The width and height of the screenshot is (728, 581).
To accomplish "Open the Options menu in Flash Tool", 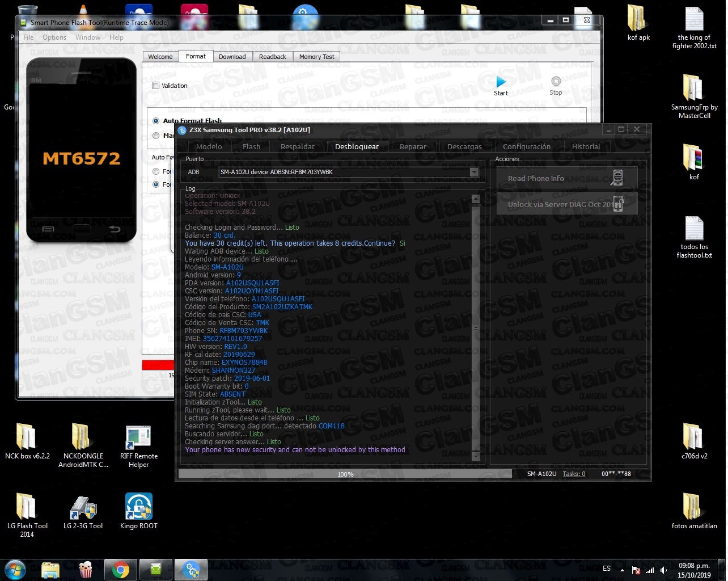I will coord(54,37).
